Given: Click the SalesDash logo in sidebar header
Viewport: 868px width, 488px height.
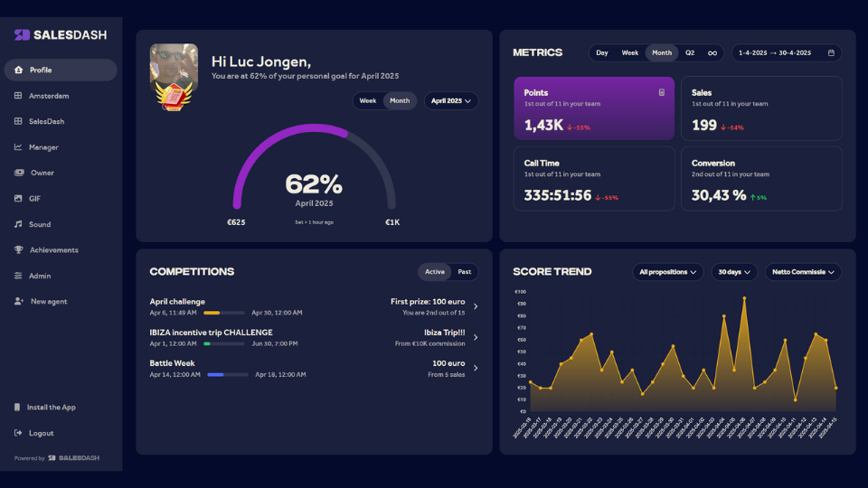Looking at the screenshot, I should point(61,35).
